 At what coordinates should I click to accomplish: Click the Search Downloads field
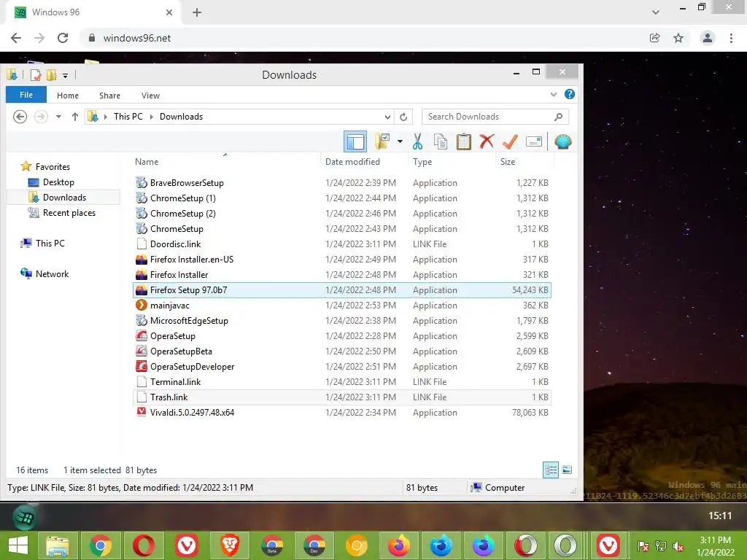[495, 117]
